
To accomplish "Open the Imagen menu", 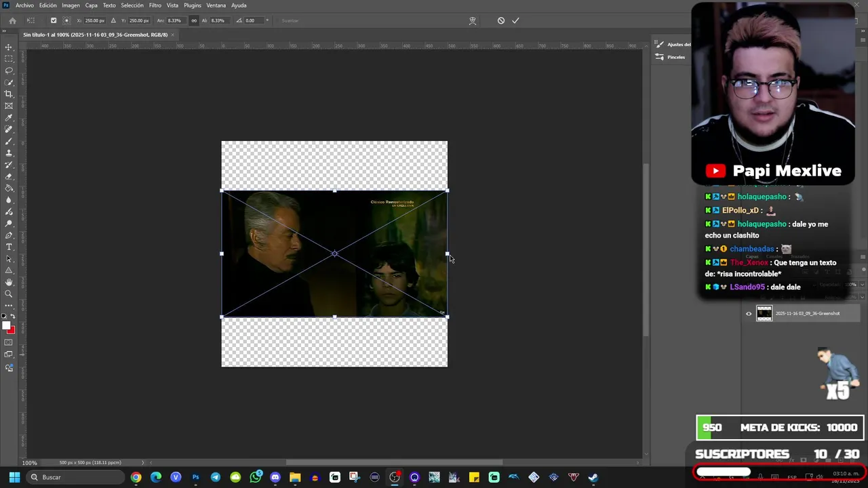I will coord(71,5).
